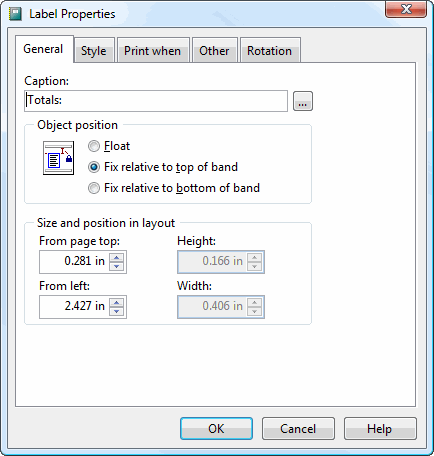This screenshot has width=434, height=456.
Task: Click the object position preview icon
Action: click(x=58, y=158)
